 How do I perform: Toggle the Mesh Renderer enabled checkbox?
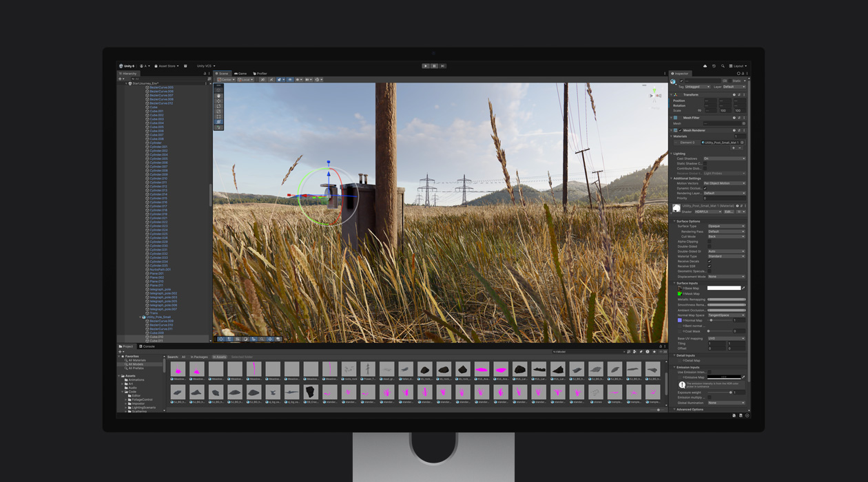click(x=681, y=130)
